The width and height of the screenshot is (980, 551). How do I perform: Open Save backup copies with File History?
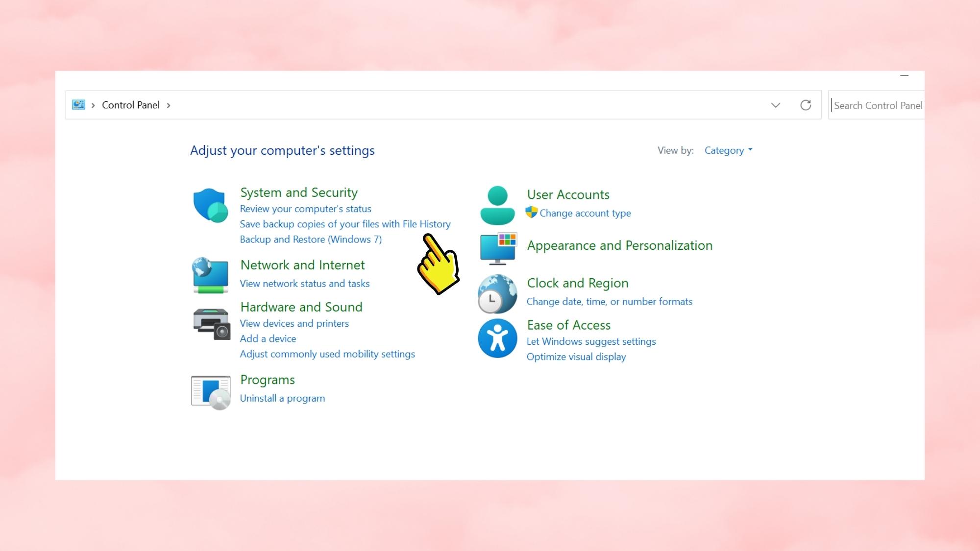(345, 224)
